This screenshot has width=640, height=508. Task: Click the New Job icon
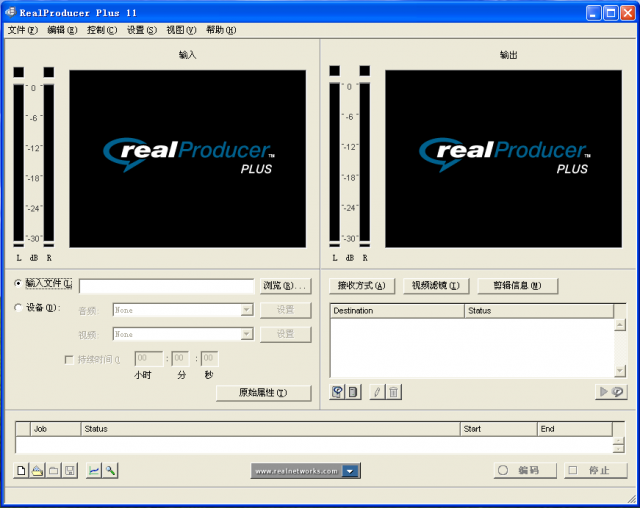tap(21, 470)
